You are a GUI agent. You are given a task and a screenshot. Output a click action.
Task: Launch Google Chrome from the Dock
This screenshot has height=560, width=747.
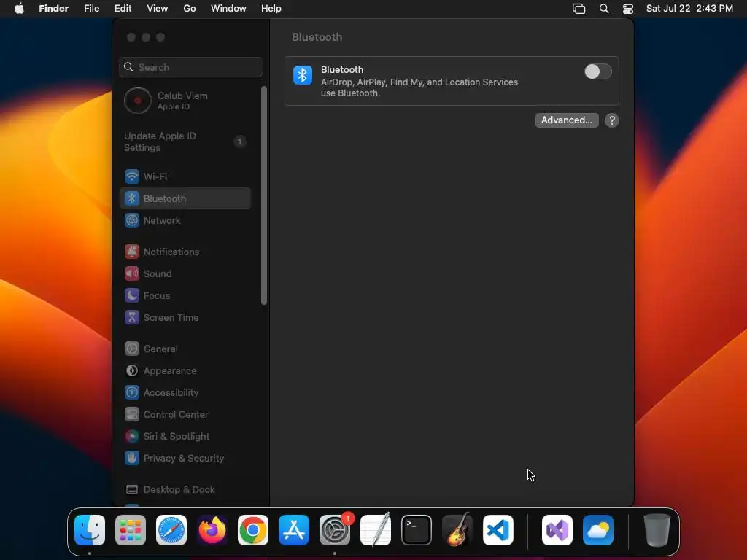(253, 530)
